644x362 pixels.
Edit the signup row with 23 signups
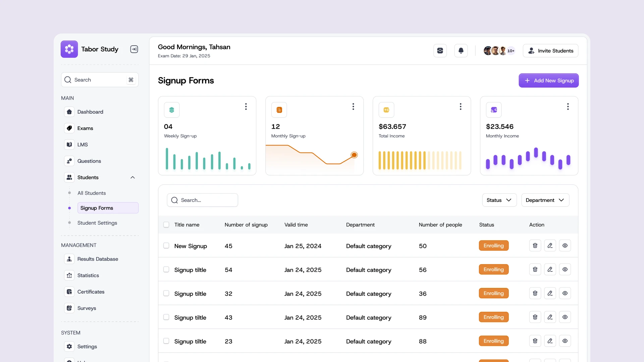[550, 341]
